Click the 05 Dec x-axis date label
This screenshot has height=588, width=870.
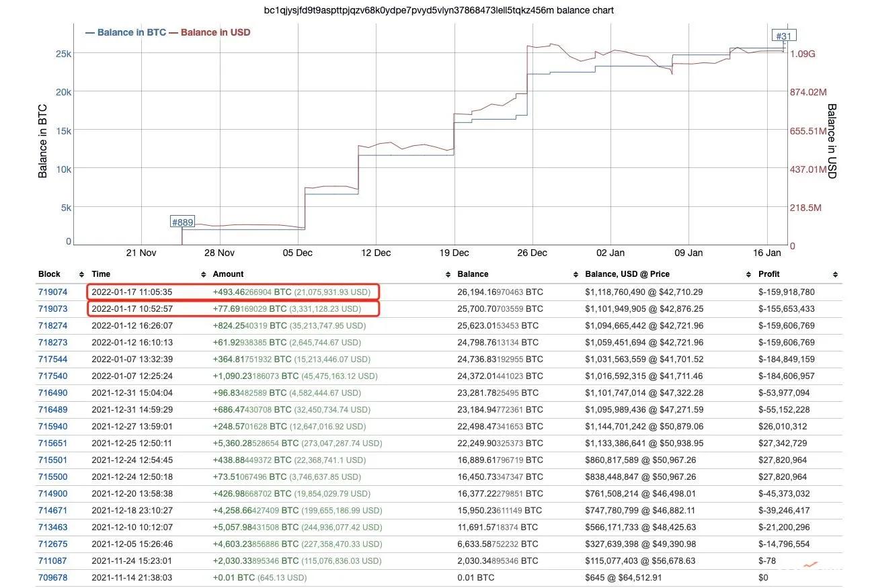point(297,253)
